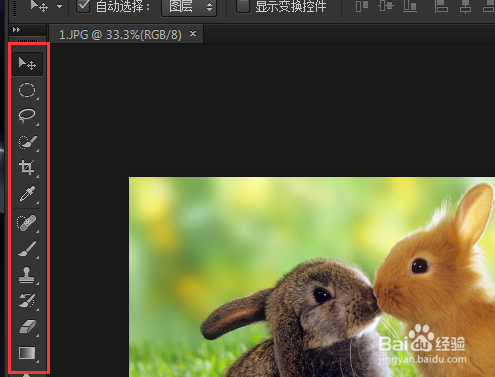
Task: Open the tool preset picker arrow
Action: click(59, 6)
